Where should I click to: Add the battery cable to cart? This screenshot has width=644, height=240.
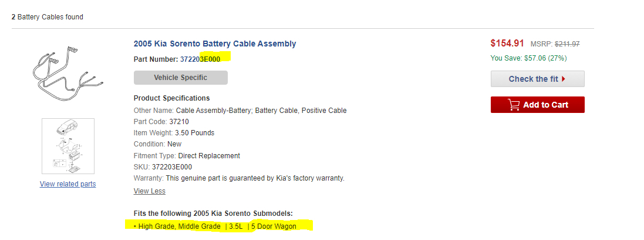pos(538,105)
